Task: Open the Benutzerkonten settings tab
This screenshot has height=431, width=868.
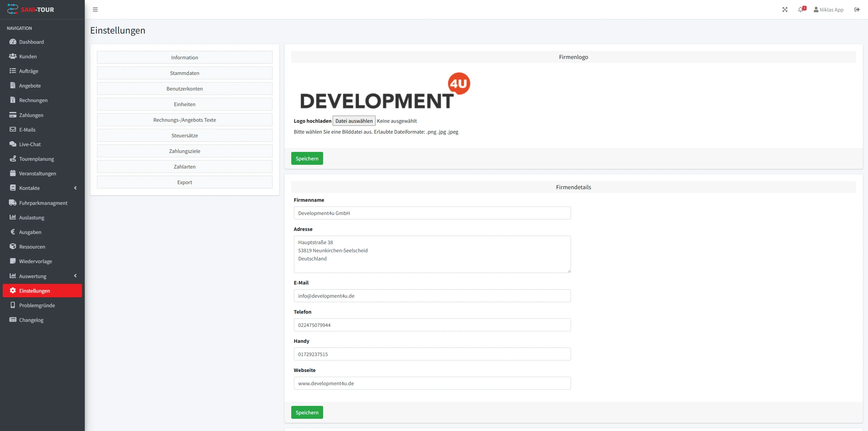Action: pyautogui.click(x=184, y=89)
